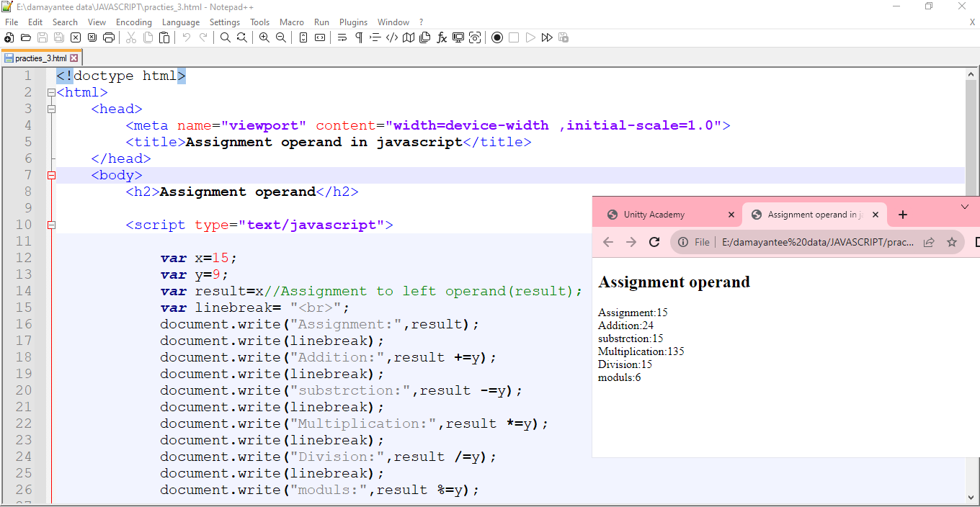This screenshot has width=980, height=507.
Task: Click the Print toolbar icon
Action: point(109,37)
